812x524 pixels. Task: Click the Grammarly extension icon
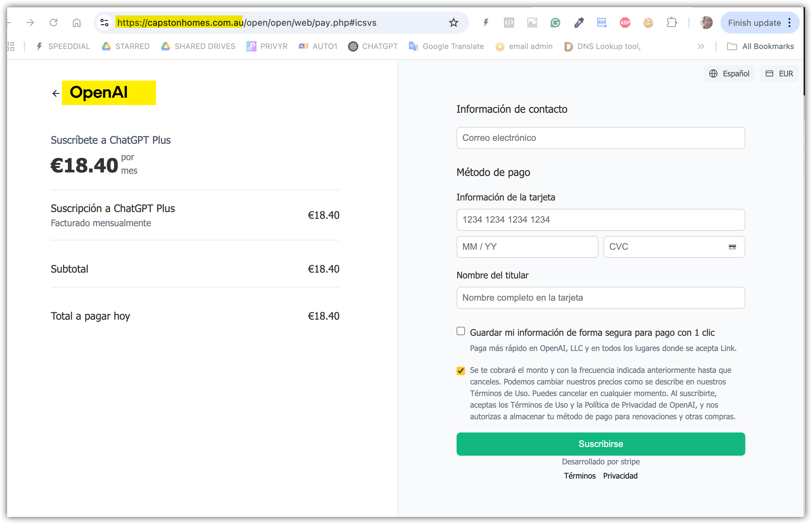click(x=555, y=23)
